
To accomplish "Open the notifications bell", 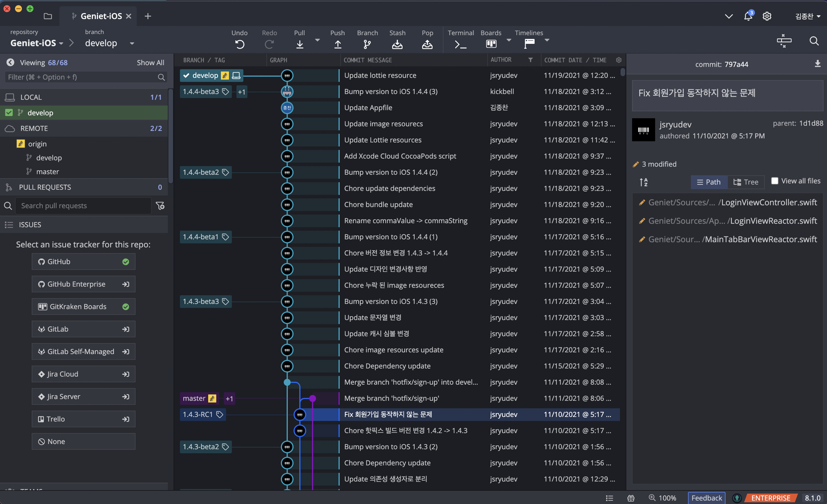I will coord(748,16).
